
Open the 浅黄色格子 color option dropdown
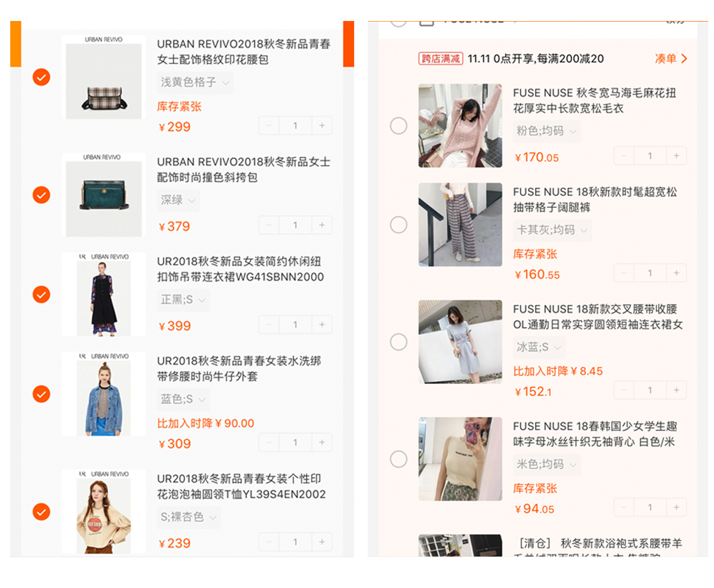(x=194, y=83)
